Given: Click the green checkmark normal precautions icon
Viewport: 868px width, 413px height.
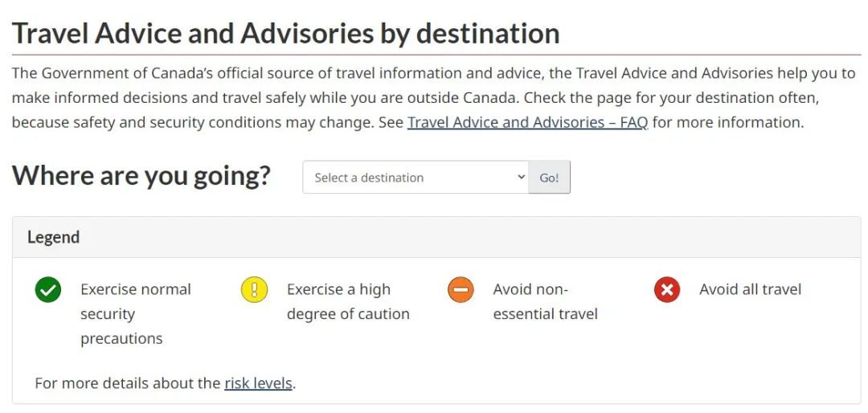Looking at the screenshot, I should click(48, 289).
